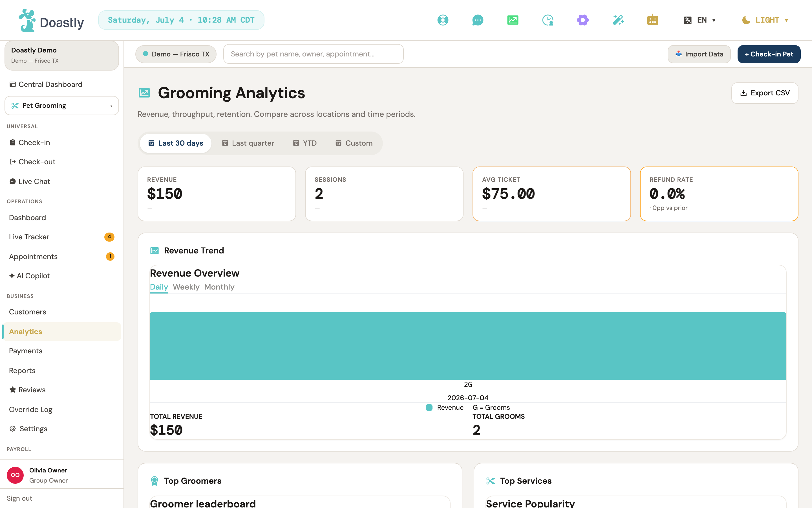Click the clock with person icon
The width and height of the screenshot is (812, 508).
[x=548, y=20]
